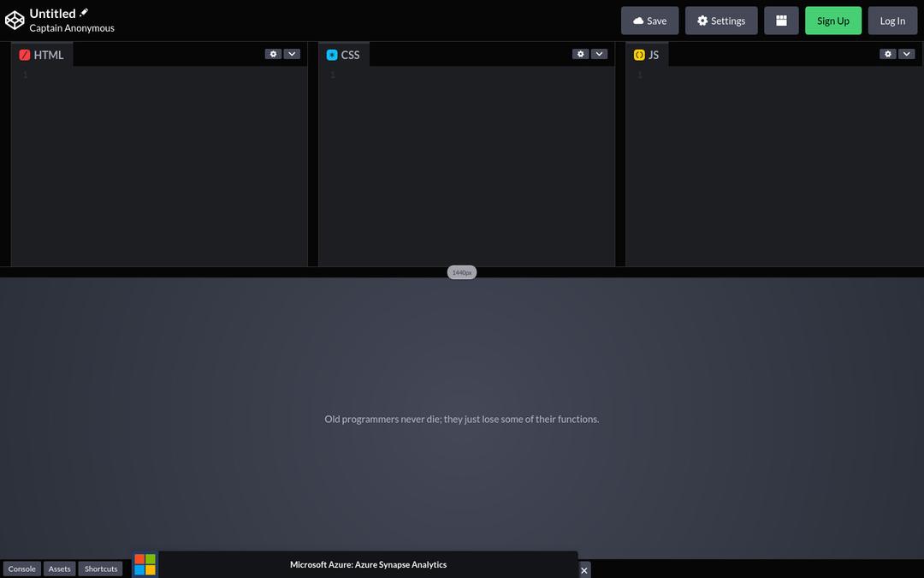Change the editor layout with the grid icon
924x578 pixels.
click(x=781, y=20)
